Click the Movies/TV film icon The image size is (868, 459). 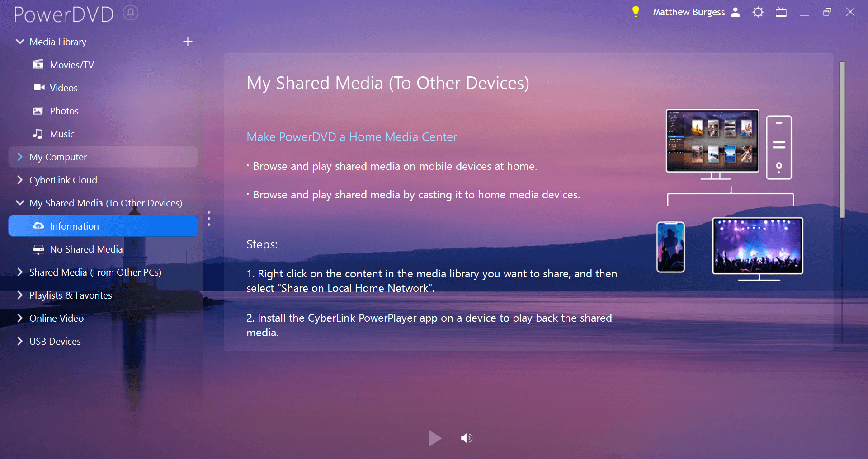coord(38,64)
